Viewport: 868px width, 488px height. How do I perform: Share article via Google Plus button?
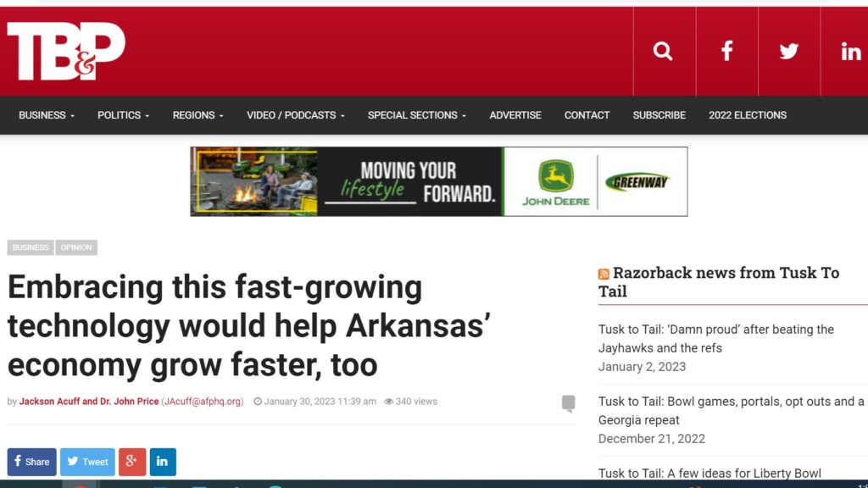pyautogui.click(x=131, y=462)
